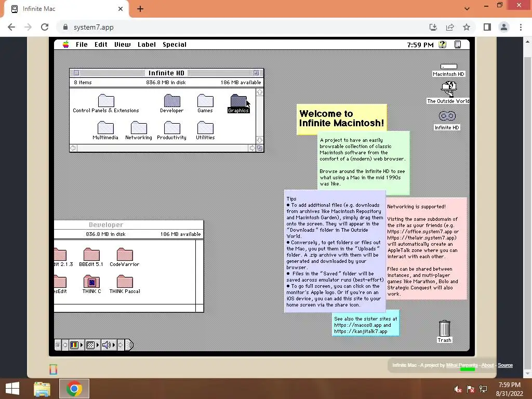Click the Infinite HD window zoom box
532x399 pixels.
click(256, 73)
